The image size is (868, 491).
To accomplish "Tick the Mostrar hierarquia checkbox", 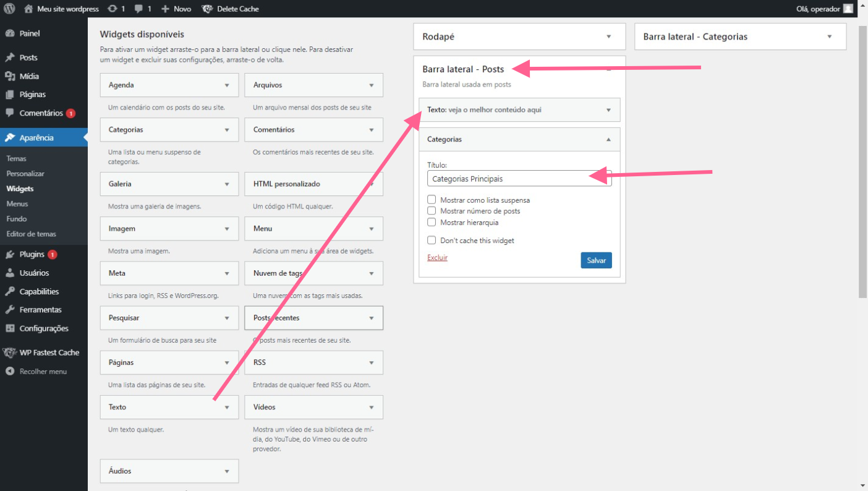I will [x=432, y=222].
